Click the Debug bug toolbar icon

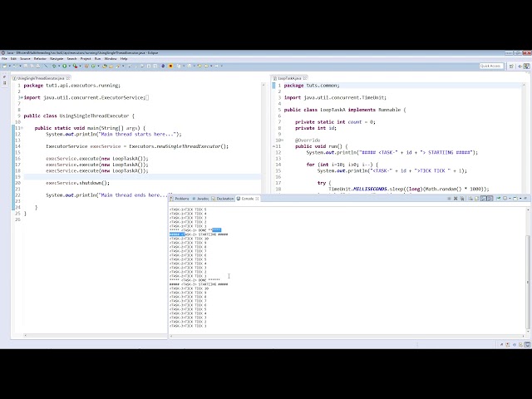(54, 66)
